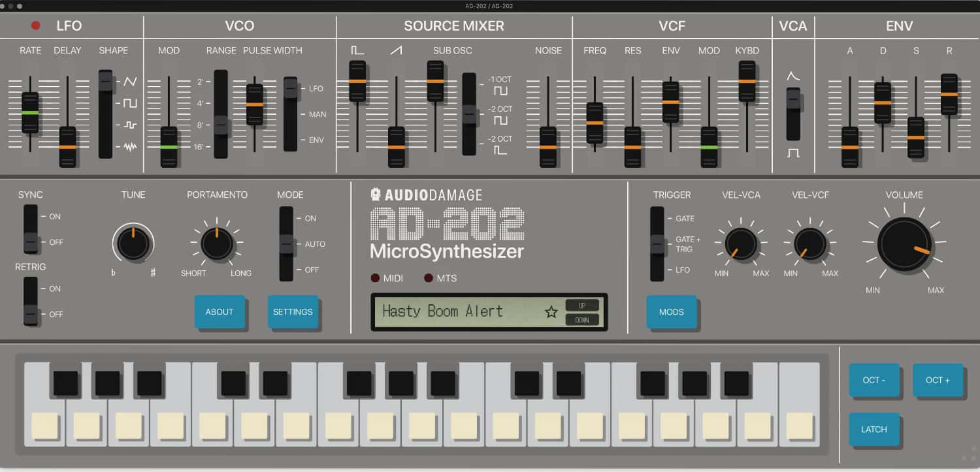980x472 pixels.
Task: Set VCO range to 2'
Action: tap(200, 82)
